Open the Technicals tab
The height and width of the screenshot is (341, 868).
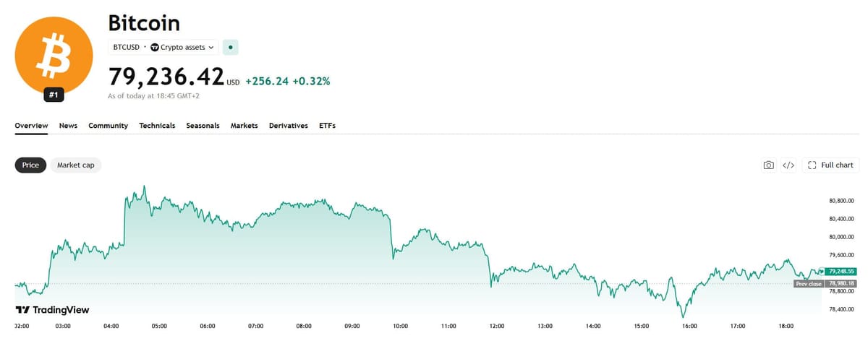(157, 126)
